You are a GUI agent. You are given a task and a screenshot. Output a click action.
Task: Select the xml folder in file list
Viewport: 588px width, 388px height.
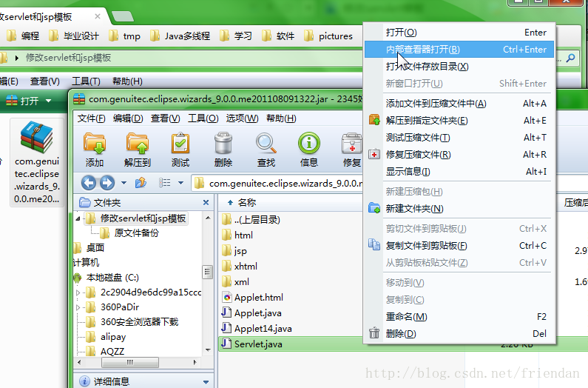point(235,281)
